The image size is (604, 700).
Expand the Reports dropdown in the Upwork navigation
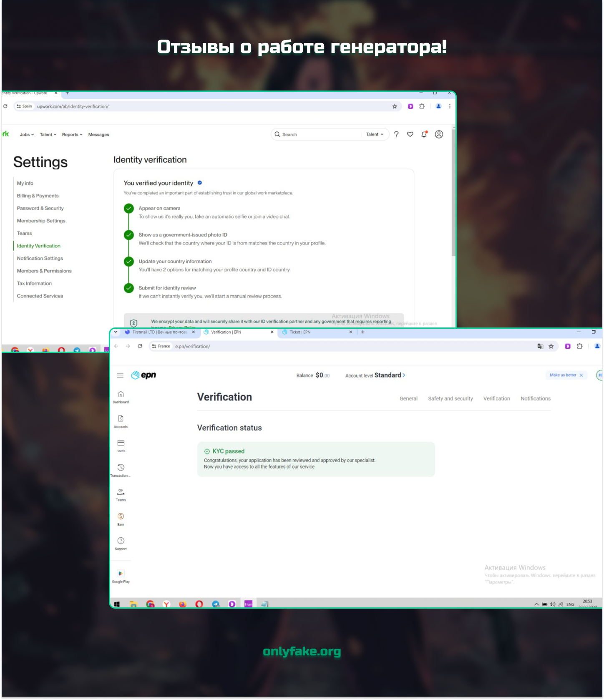(72, 135)
